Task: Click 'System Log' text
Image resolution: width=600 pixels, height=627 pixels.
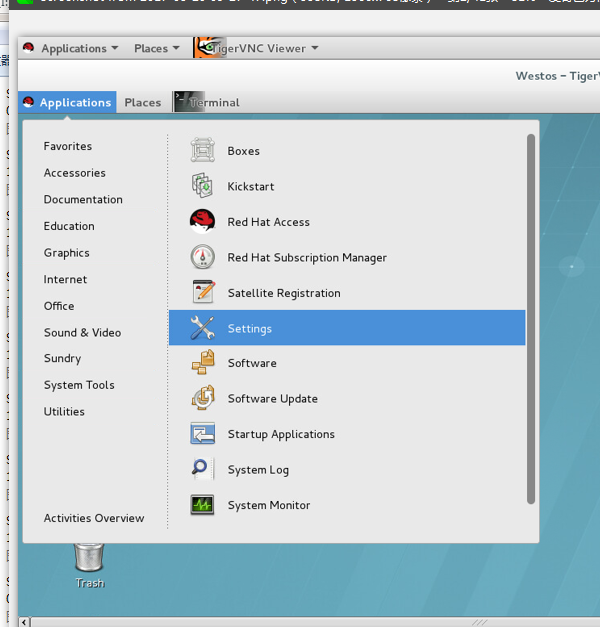Action: click(258, 470)
